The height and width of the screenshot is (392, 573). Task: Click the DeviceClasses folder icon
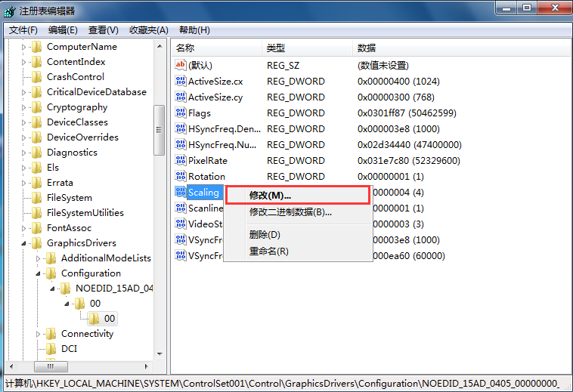tap(36, 122)
